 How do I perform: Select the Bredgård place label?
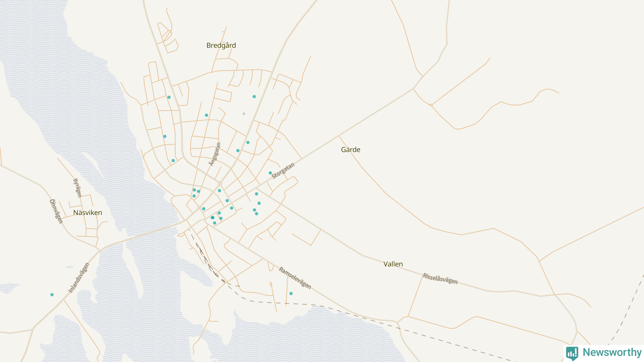point(221,46)
